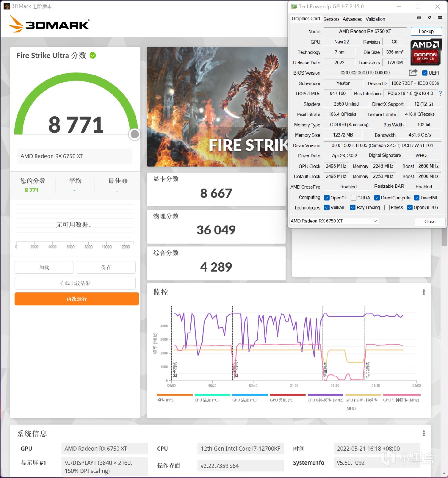Click the SystemInfo version v5.50.1092
This screenshot has height=478, width=448.
pyautogui.click(x=377, y=463)
